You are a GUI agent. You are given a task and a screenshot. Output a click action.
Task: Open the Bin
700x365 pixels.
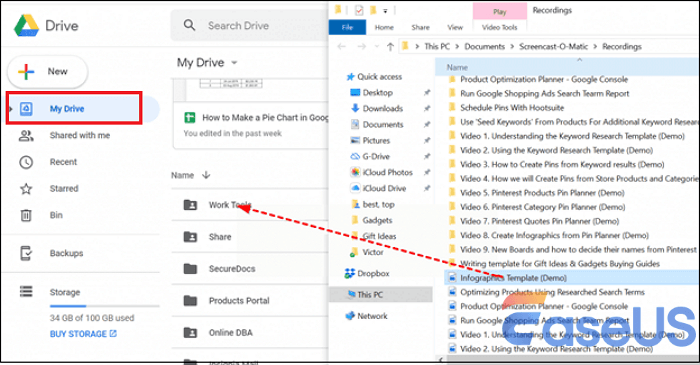(x=56, y=215)
